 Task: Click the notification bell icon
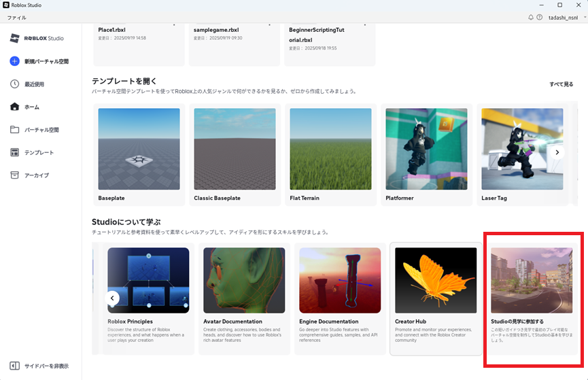tap(531, 17)
